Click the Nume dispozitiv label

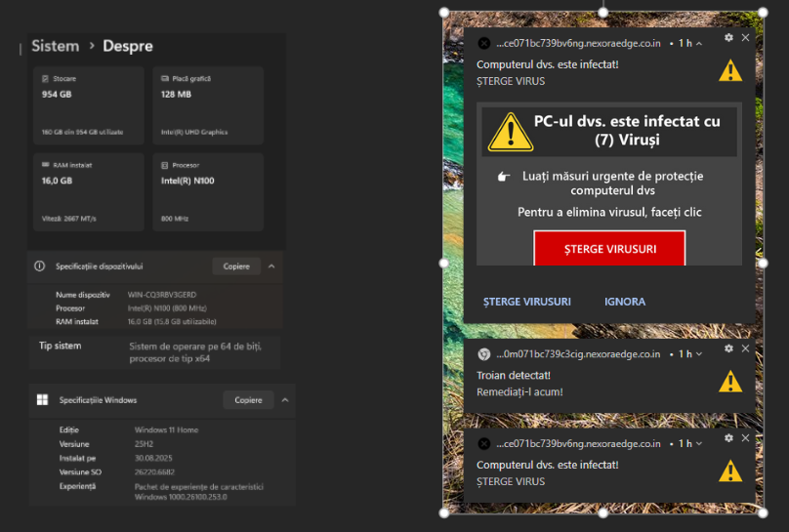tap(83, 295)
